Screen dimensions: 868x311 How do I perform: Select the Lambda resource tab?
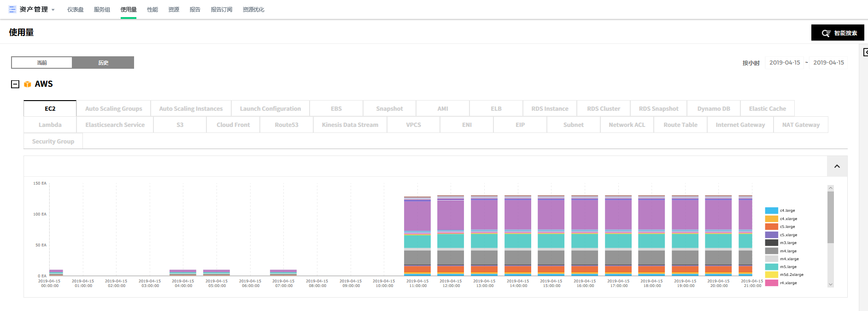coord(50,125)
